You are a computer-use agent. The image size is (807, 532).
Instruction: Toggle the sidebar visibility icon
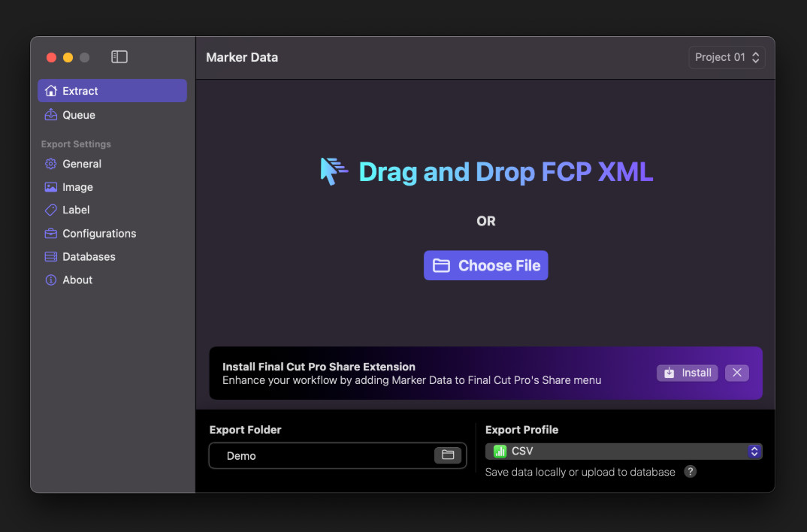[119, 56]
